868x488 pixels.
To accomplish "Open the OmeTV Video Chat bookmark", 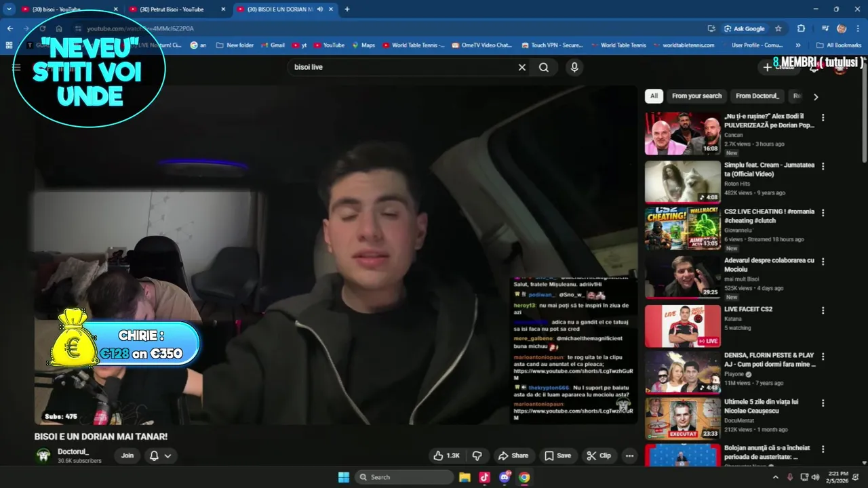I will [481, 45].
